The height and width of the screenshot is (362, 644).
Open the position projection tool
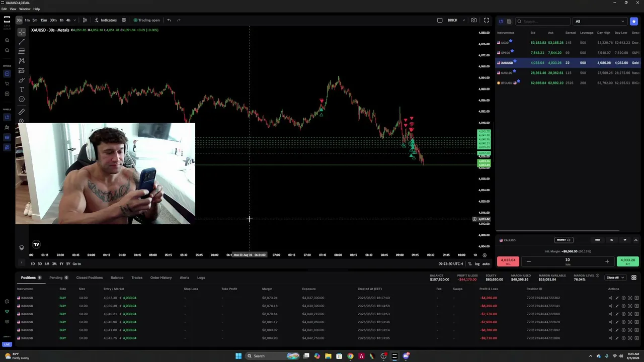tap(22, 70)
